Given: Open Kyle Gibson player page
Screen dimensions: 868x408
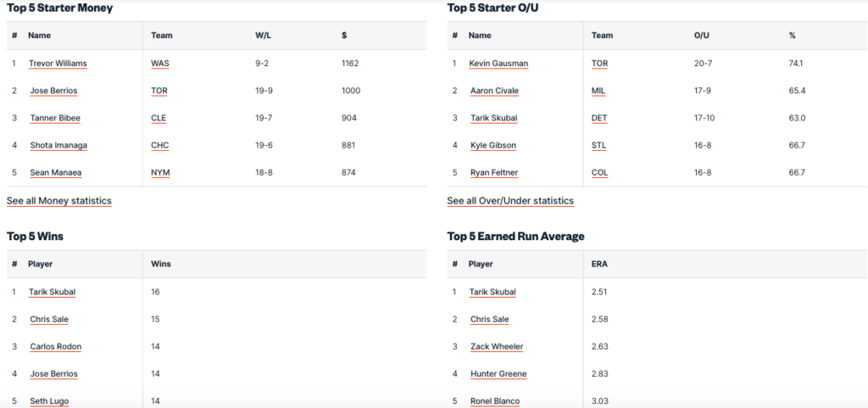Looking at the screenshot, I should point(492,145).
